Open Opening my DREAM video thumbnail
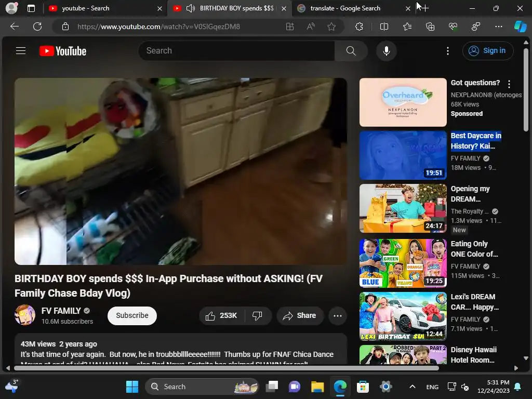This screenshot has width=532, height=399. (x=403, y=208)
